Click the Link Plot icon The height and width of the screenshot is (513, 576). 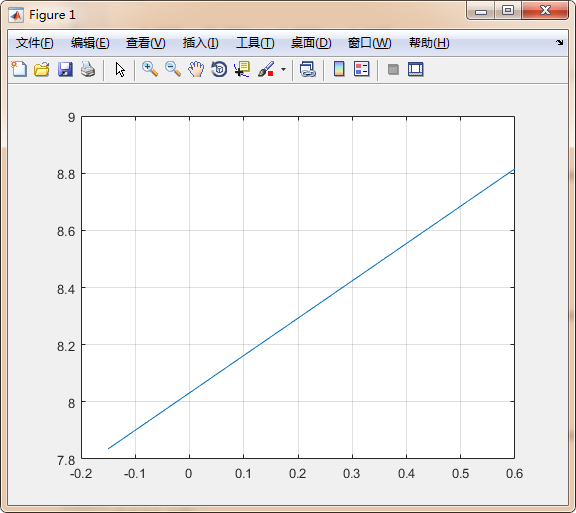point(307,69)
